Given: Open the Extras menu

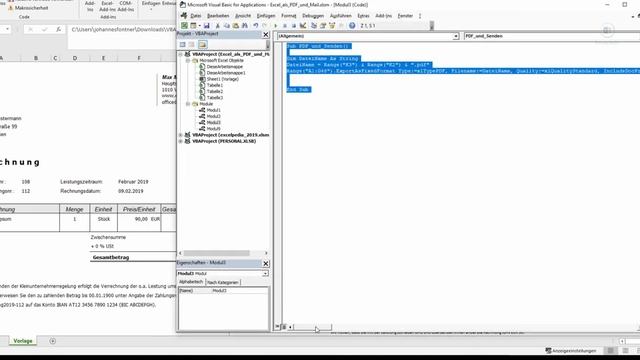Looking at the screenshot, I should tap(363, 16).
